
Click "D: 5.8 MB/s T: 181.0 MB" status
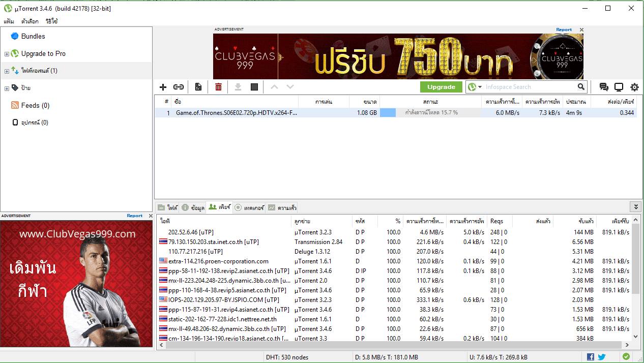(x=387, y=357)
